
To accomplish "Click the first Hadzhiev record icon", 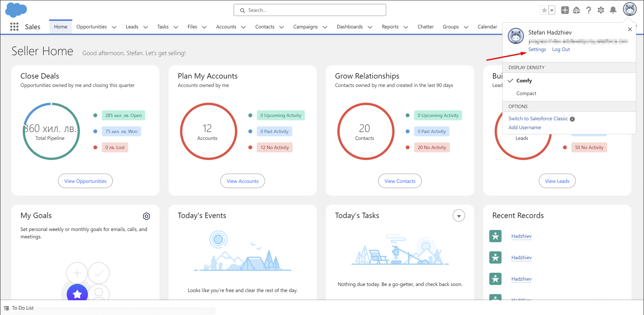I will click(495, 236).
